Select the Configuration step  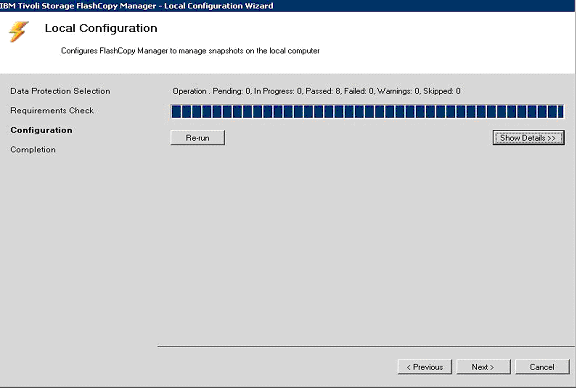pyautogui.click(x=41, y=130)
